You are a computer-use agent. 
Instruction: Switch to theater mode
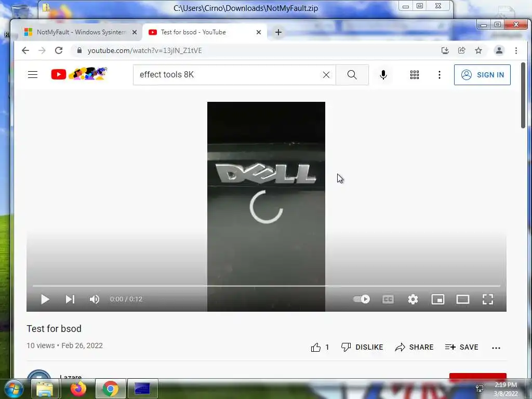click(463, 299)
